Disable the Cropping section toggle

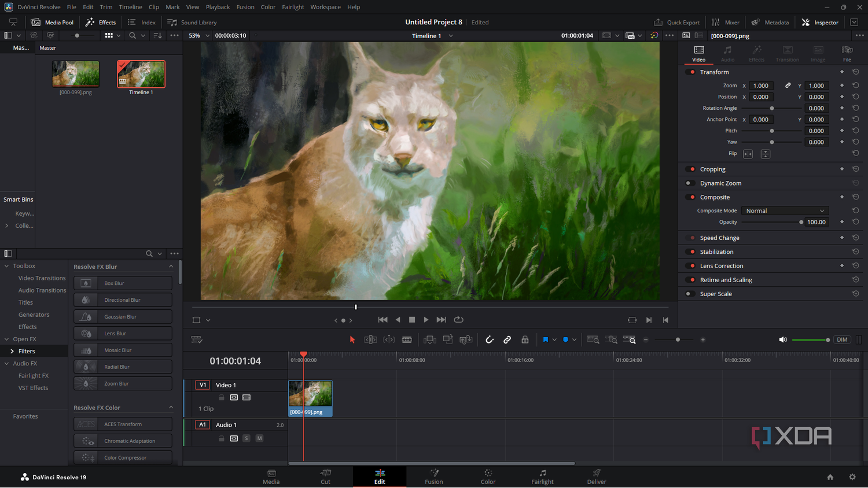pyautogui.click(x=690, y=169)
